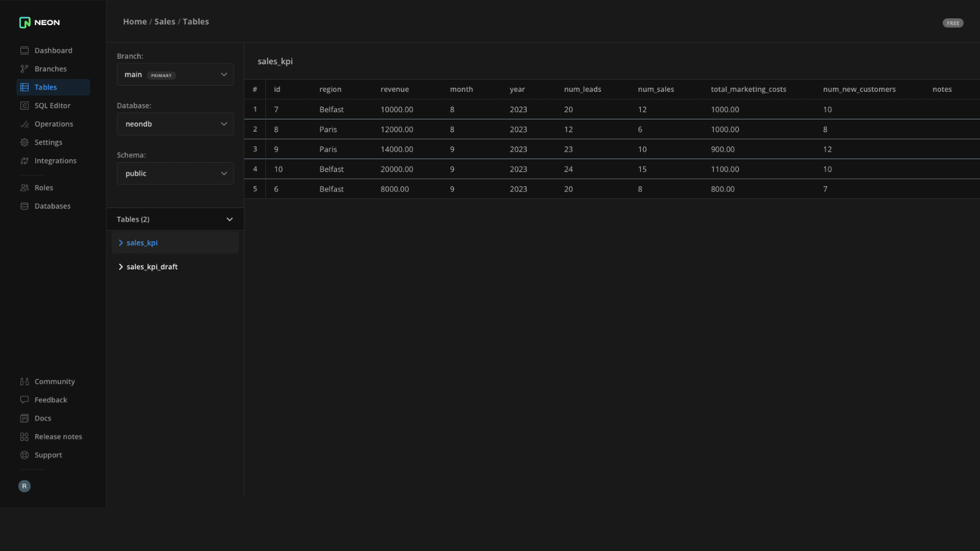Click the Branches sidebar icon
This screenshot has height=551, width=980.
24,69
